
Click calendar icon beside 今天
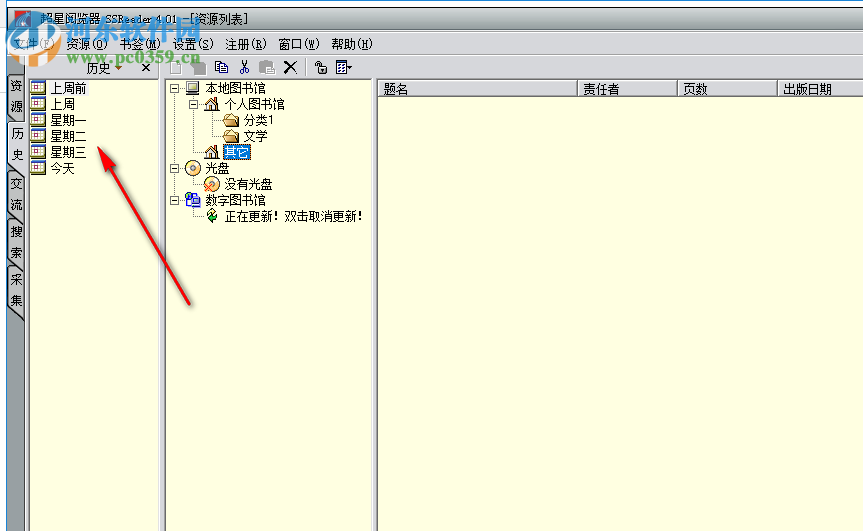(x=38, y=167)
